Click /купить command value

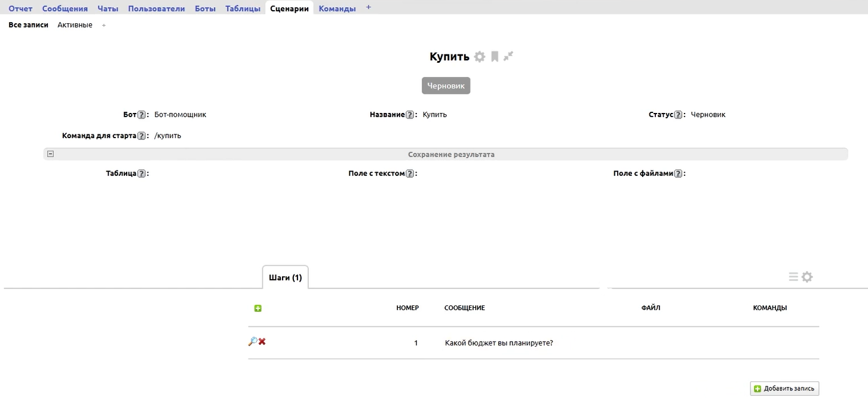(x=168, y=136)
